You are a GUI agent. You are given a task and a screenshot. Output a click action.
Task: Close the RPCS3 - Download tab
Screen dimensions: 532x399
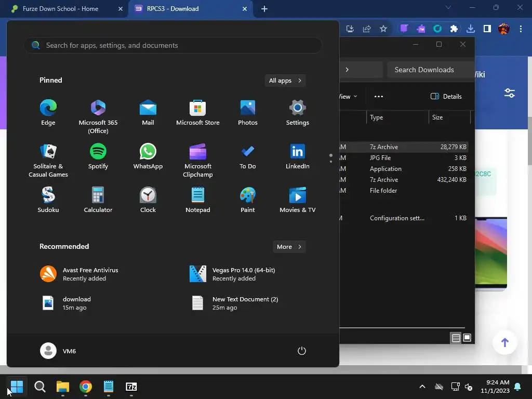(245, 9)
